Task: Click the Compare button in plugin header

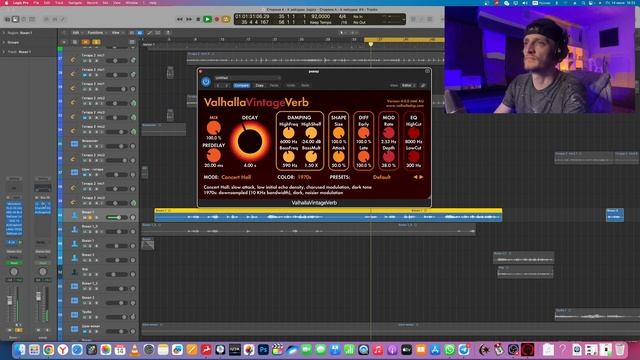Action: tap(242, 85)
